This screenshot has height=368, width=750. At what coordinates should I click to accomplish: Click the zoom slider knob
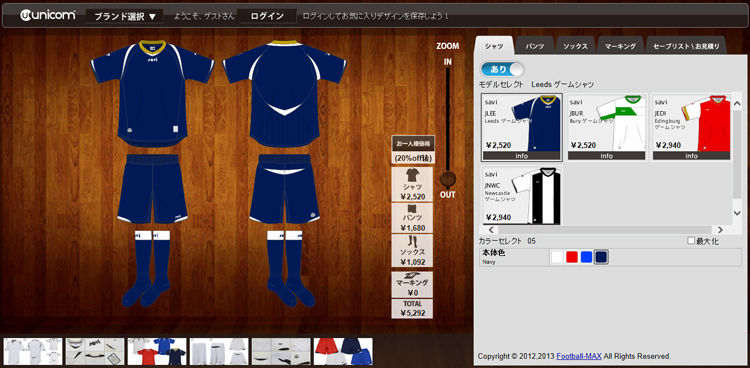tap(448, 179)
